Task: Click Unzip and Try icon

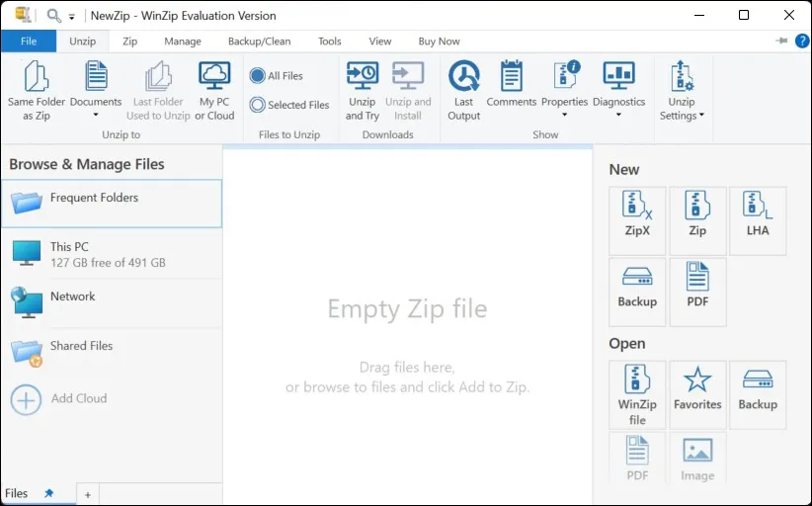Action: pyautogui.click(x=362, y=76)
